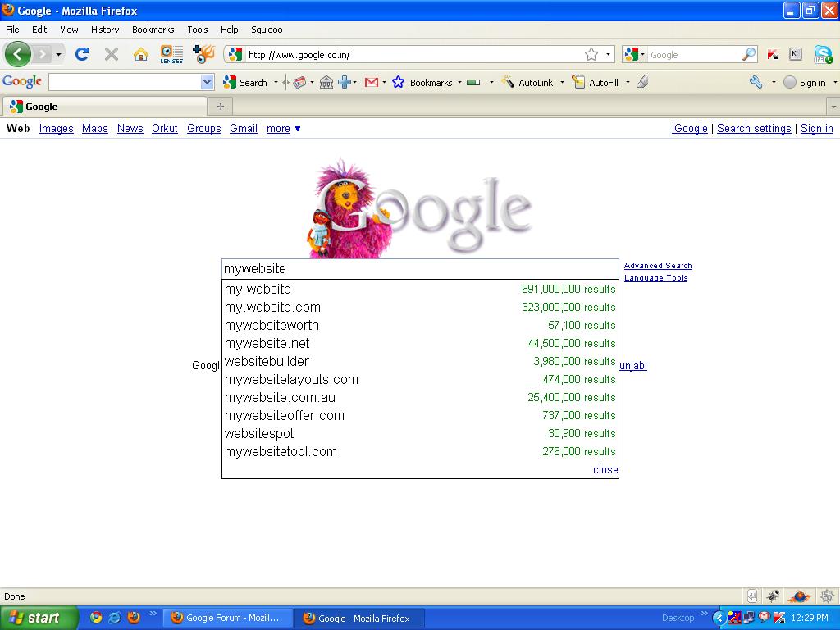Open the Tools menu
The image size is (840, 630).
click(x=197, y=30)
